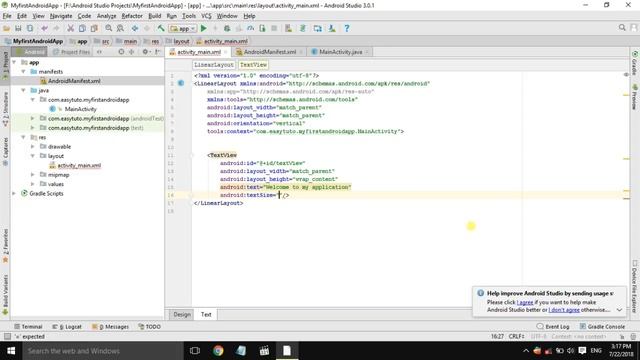This screenshot has width=640, height=360.
Task: Click the Redo arrow icon
Action: click(x=56, y=29)
